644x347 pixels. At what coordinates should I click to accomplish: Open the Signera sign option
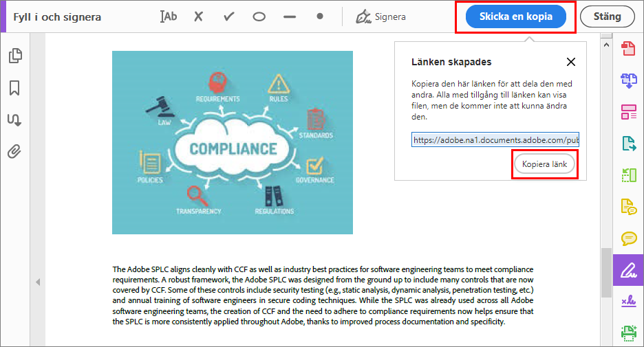(x=380, y=16)
